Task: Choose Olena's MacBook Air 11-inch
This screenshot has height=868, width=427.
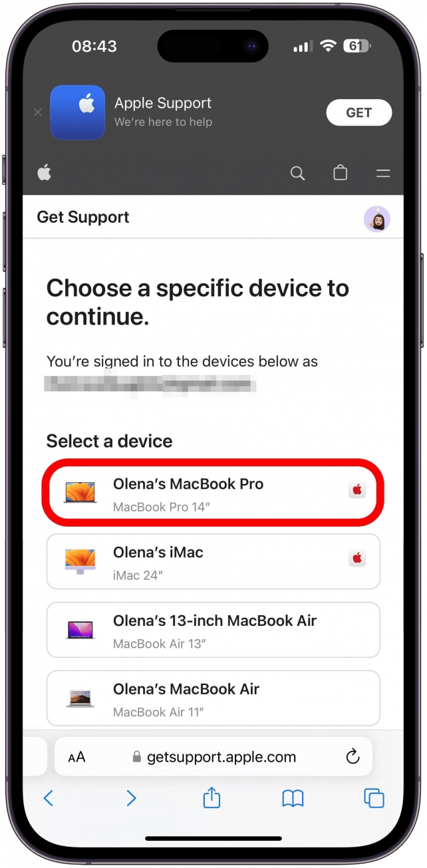Action: [x=213, y=698]
